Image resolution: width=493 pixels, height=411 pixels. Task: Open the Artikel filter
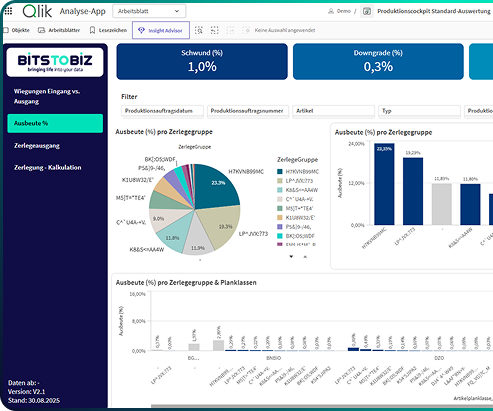coord(334,111)
